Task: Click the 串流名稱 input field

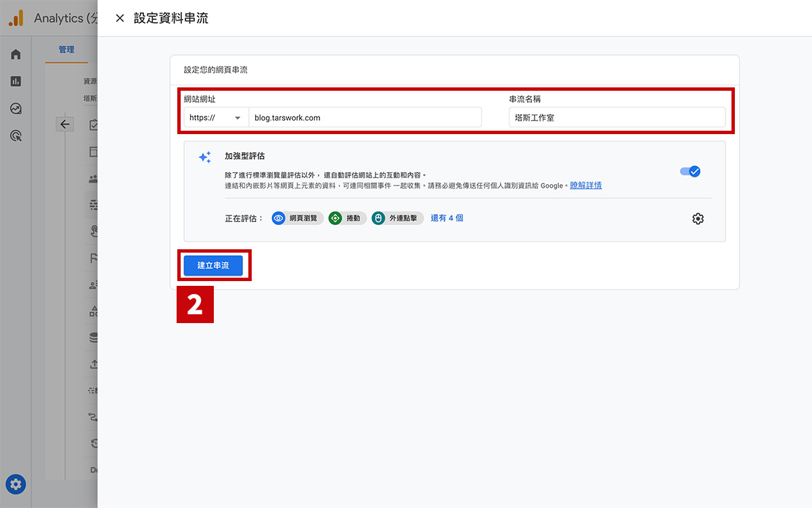Action: coord(616,118)
